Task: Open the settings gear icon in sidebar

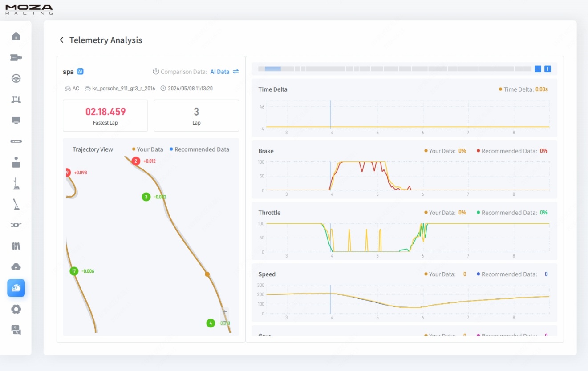Action: tap(16, 309)
